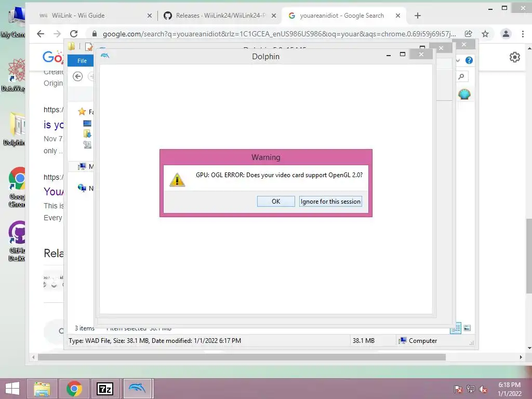The image size is (532, 399).
Task: Go back in the Explorer window
Action: coord(78,77)
